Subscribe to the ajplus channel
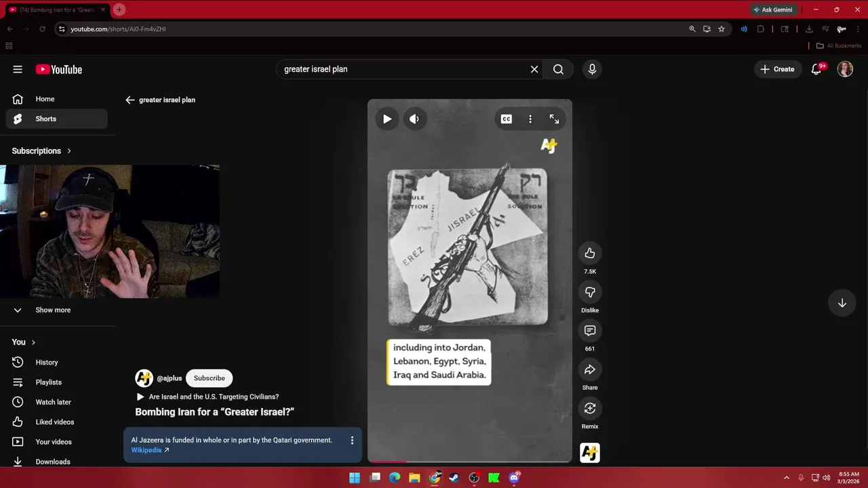This screenshot has width=868, height=488. pos(209,378)
